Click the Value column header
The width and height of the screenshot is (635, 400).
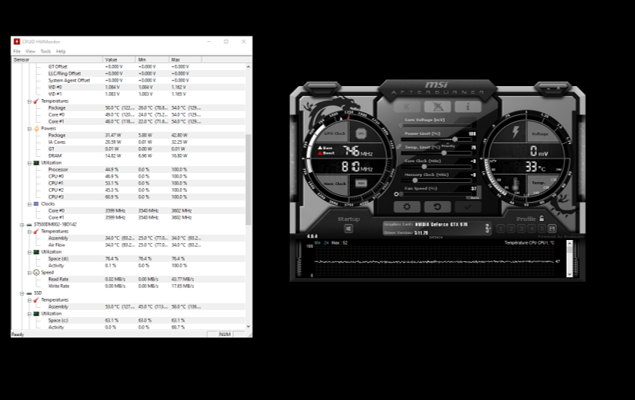(x=119, y=60)
